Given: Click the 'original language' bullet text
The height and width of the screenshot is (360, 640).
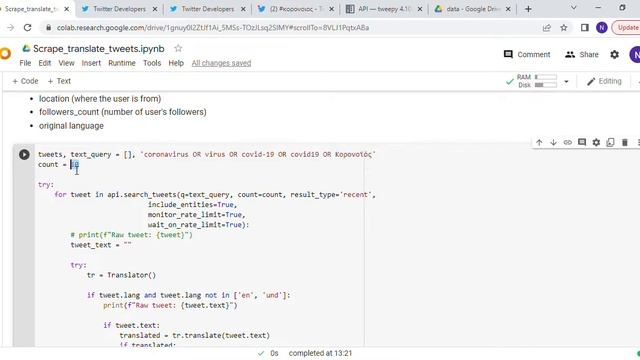Looking at the screenshot, I should click(x=71, y=126).
